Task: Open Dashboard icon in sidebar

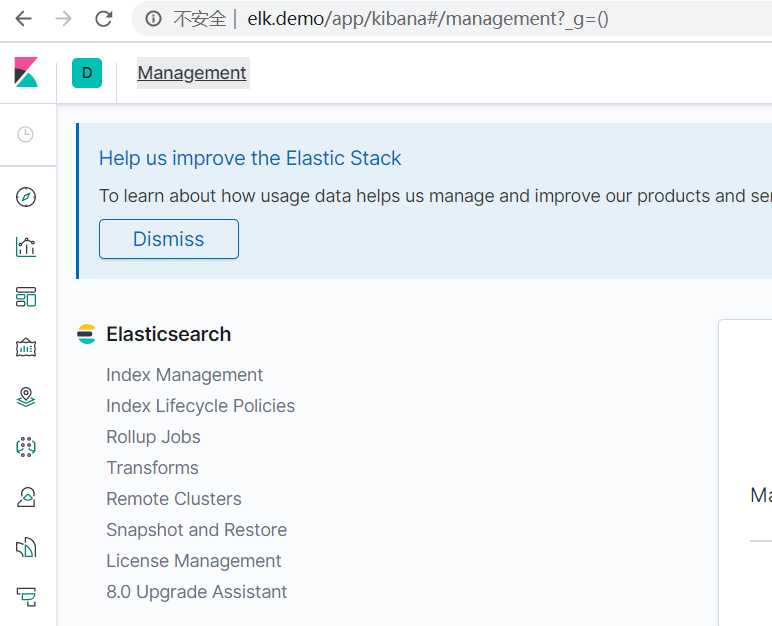Action: click(x=26, y=297)
